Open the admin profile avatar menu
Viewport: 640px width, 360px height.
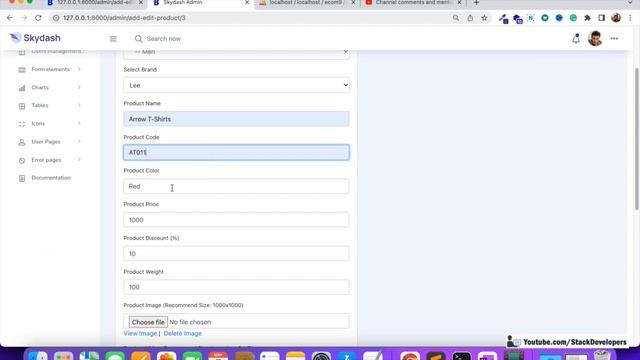[595, 38]
